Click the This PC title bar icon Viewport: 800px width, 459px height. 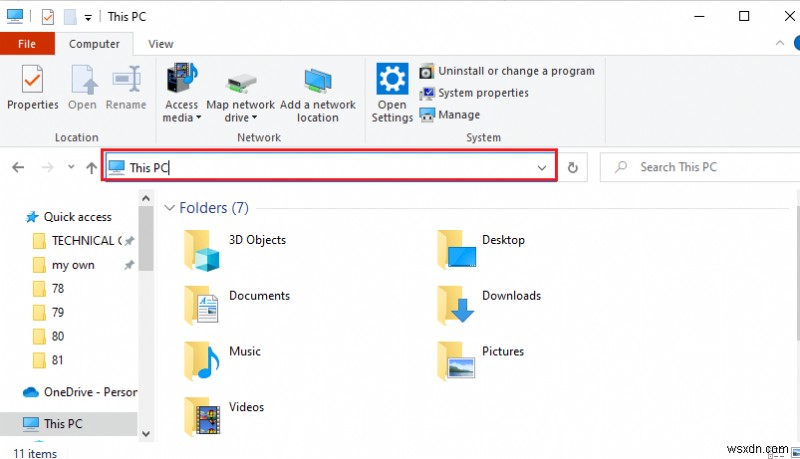[x=15, y=16]
